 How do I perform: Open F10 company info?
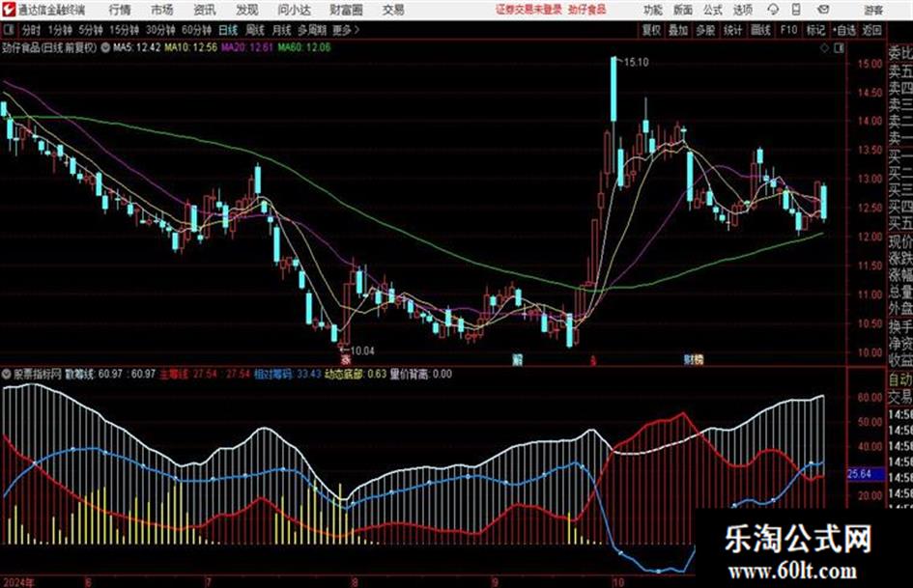point(789,30)
